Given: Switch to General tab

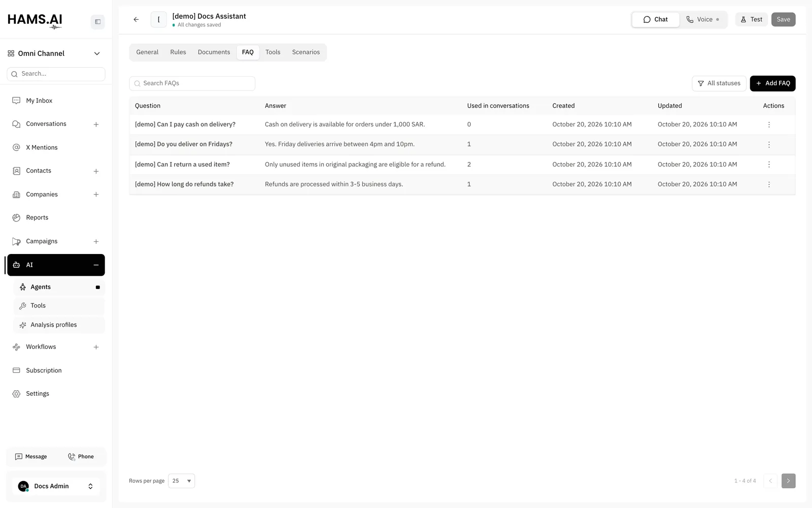Looking at the screenshot, I should (147, 52).
